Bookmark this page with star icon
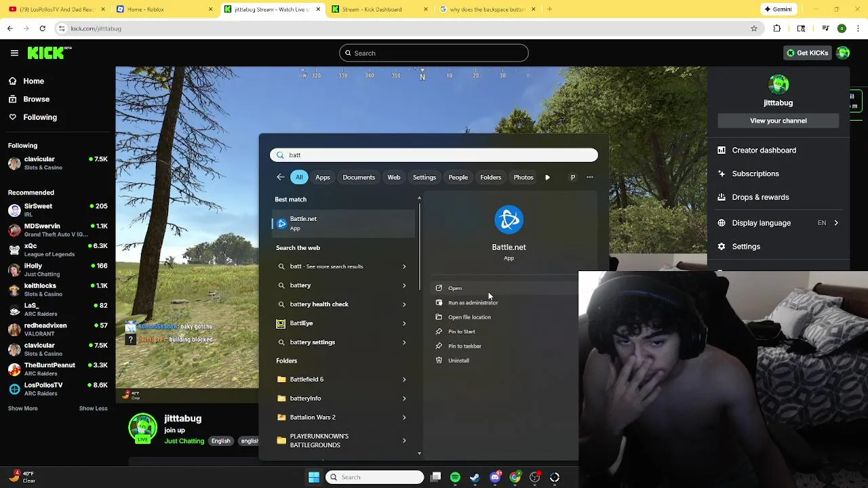 coord(753,28)
